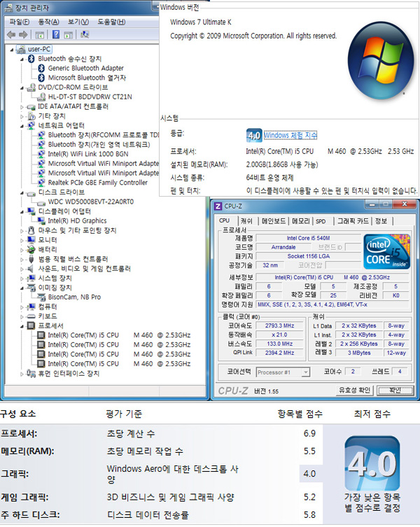Click the 프로세서 processor category icon
The width and height of the screenshot is (420, 527).
click(x=31, y=325)
